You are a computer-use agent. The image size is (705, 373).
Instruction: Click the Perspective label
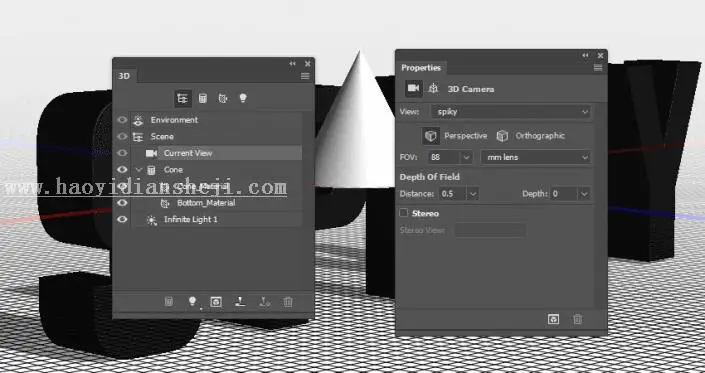pyautogui.click(x=465, y=136)
